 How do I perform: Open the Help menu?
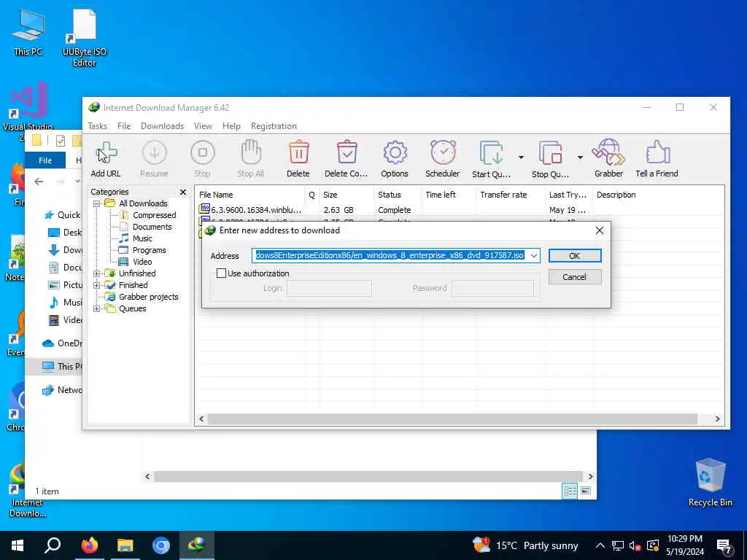[x=231, y=126]
